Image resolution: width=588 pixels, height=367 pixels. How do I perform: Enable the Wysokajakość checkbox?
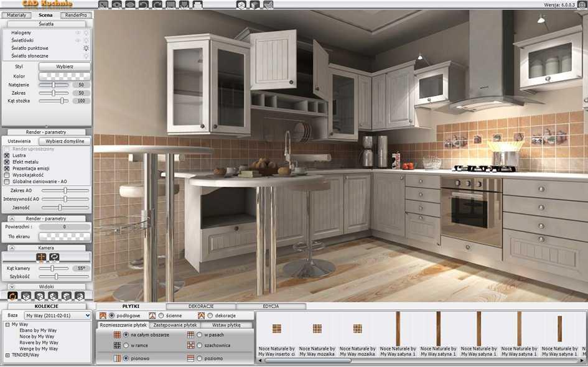(7, 175)
